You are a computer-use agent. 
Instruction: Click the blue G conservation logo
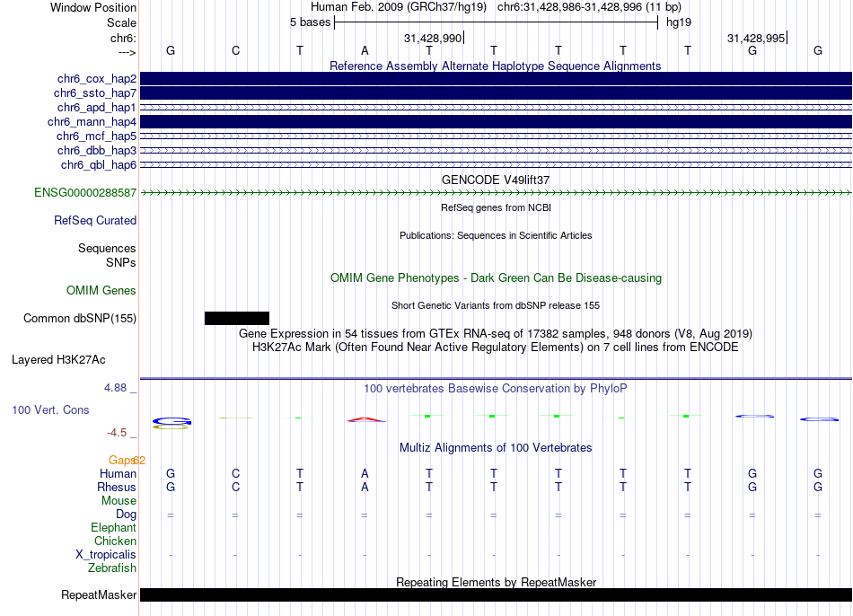[x=171, y=421]
